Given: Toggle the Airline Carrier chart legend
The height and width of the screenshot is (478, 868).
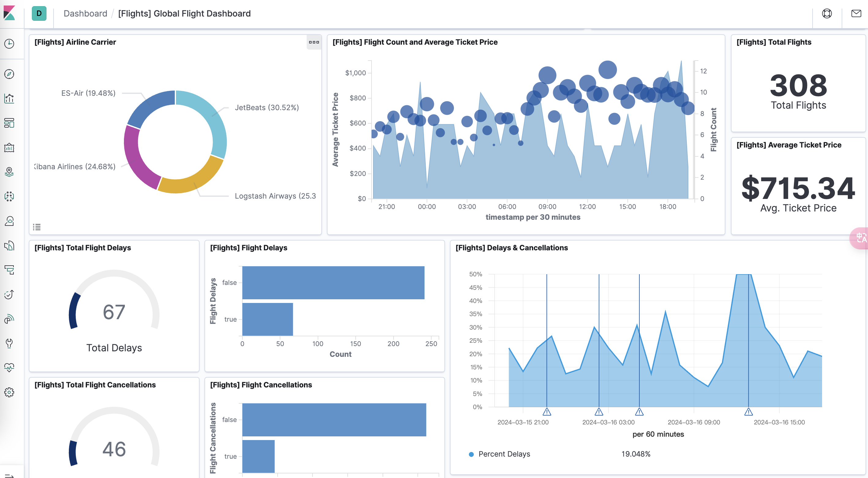Looking at the screenshot, I should click(x=37, y=227).
